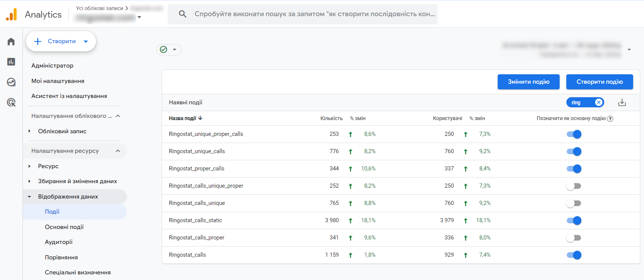This screenshot has width=644, height=280.
Task: Click the Ringostat_unique_calls event name
Action: (197, 151)
